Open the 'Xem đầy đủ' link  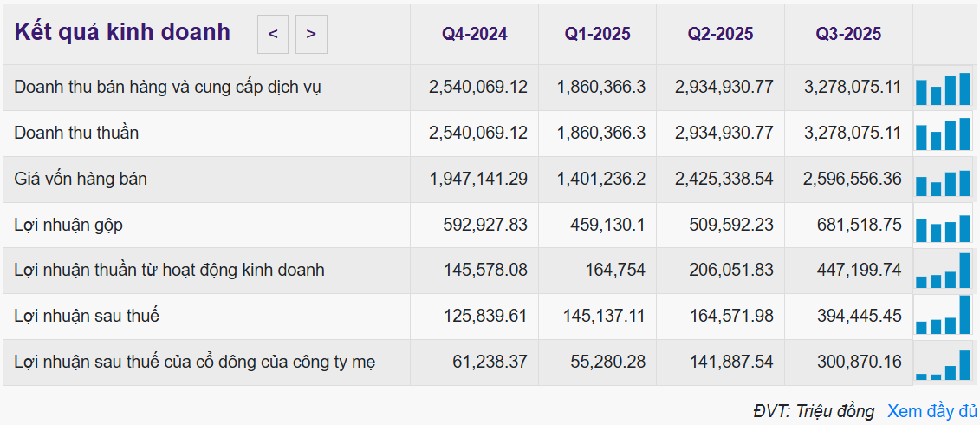pos(932,411)
